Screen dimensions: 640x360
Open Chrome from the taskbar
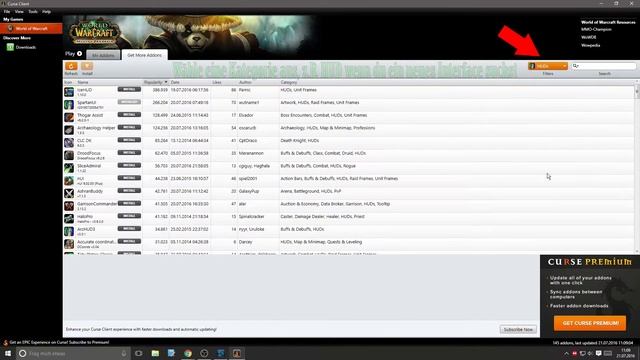188,353
